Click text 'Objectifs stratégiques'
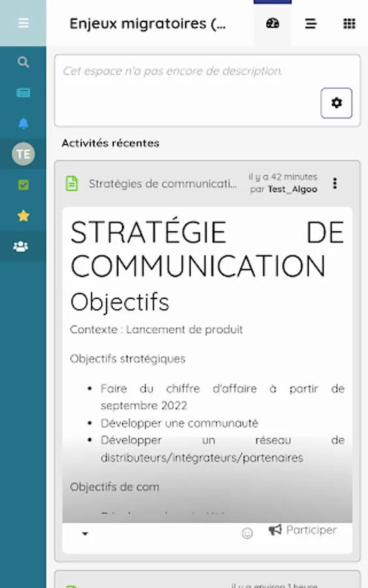Screen dimensions: 368x588 tap(128, 359)
